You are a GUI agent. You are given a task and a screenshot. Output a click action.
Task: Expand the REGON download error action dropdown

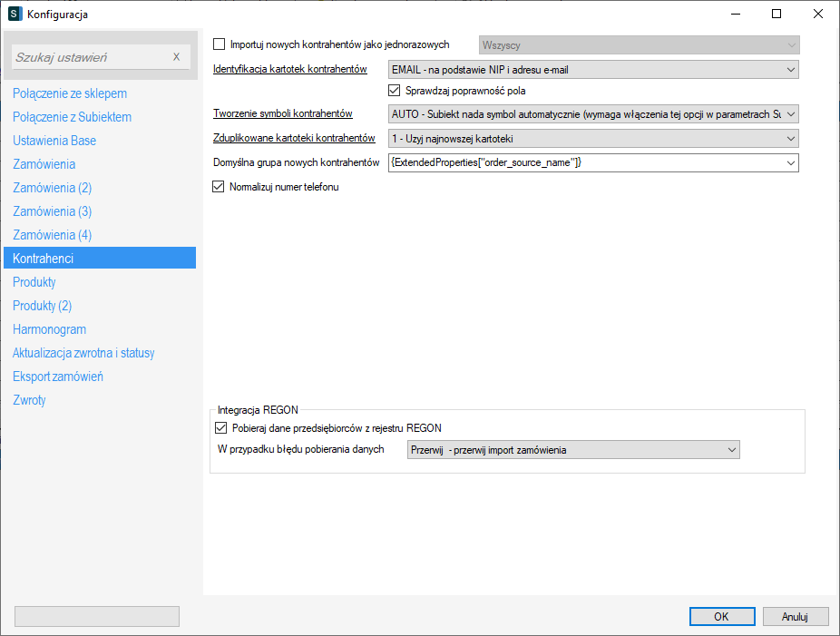coord(730,450)
